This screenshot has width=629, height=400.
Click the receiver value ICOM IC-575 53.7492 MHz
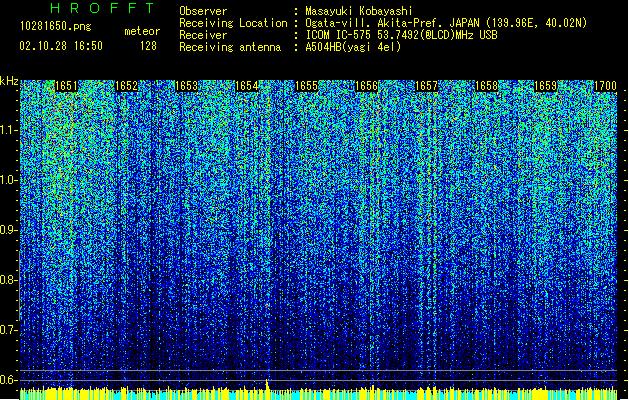401,35
